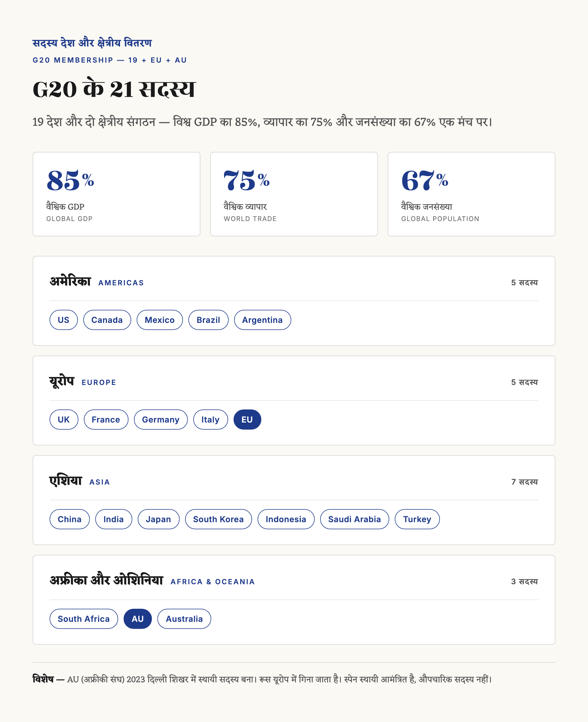Image resolution: width=588 pixels, height=722 pixels.
Task: Click the South Korea chip
Action: [x=219, y=519]
